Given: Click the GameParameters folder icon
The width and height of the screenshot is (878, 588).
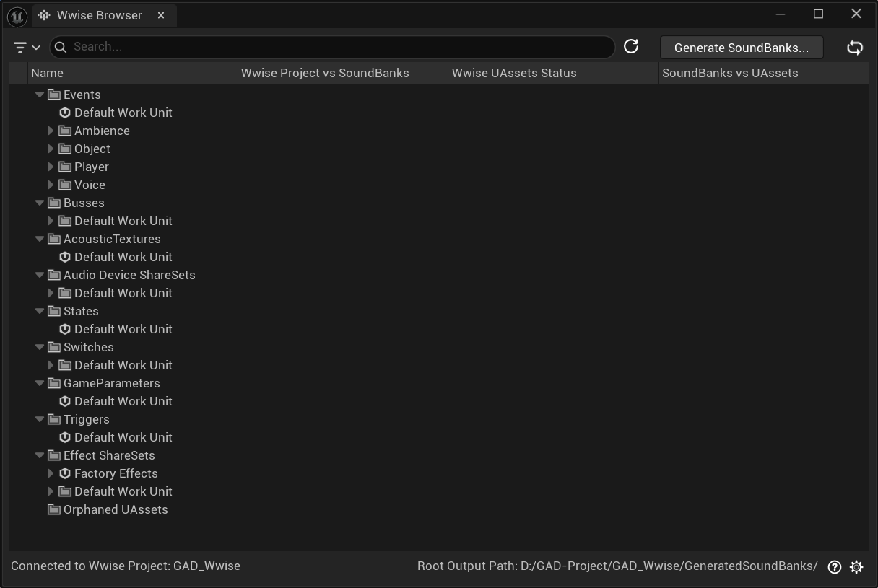Looking at the screenshot, I should [54, 383].
